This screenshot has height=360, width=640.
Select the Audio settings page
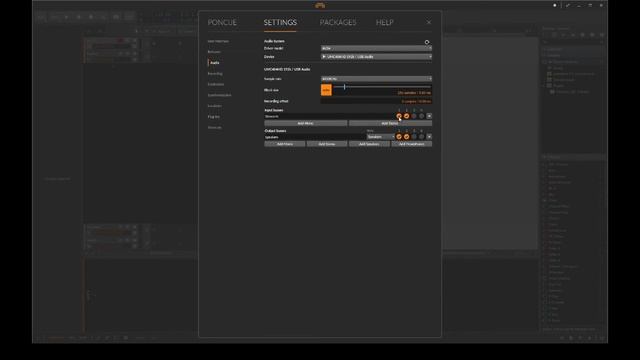click(x=215, y=63)
